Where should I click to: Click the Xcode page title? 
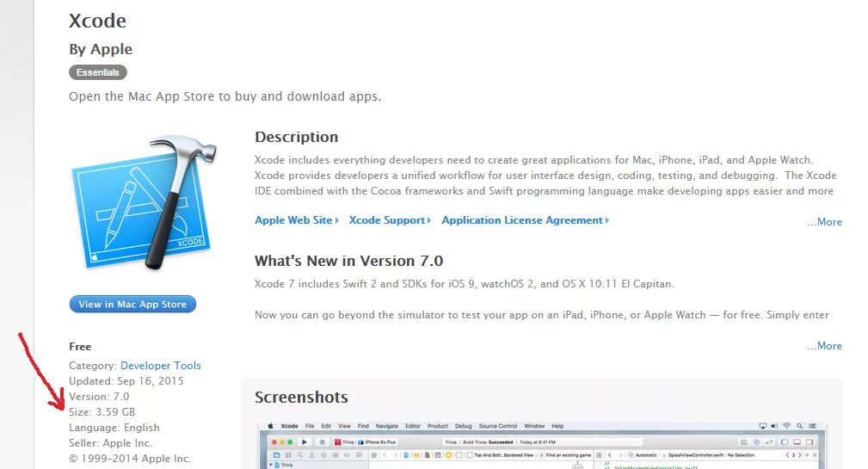(97, 21)
